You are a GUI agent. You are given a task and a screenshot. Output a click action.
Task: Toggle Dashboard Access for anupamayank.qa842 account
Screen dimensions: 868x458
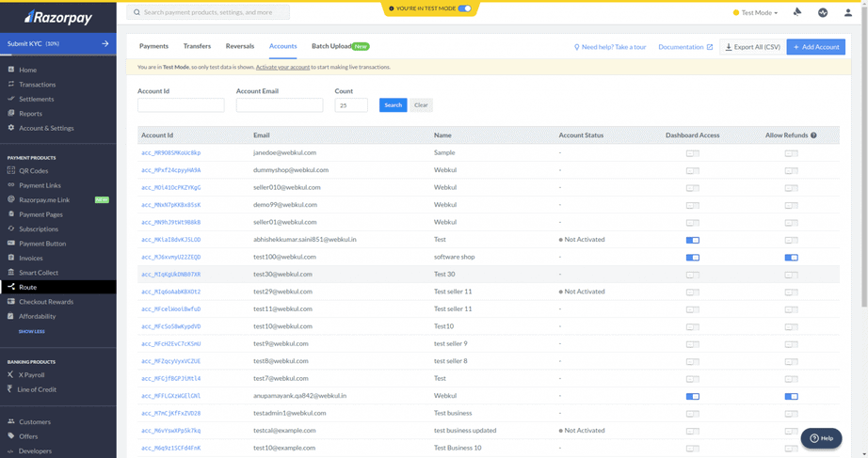point(693,396)
